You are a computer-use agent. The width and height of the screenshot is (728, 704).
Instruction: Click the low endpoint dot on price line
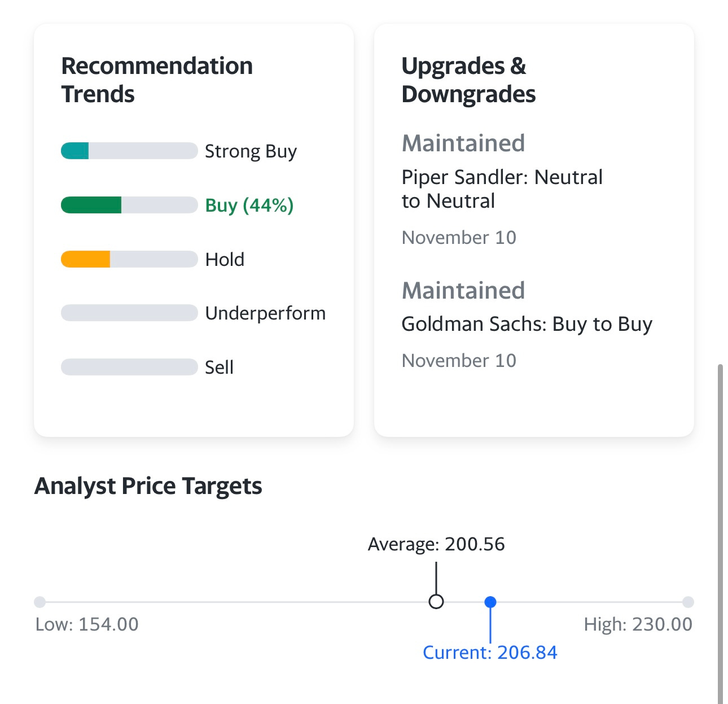tap(38, 602)
